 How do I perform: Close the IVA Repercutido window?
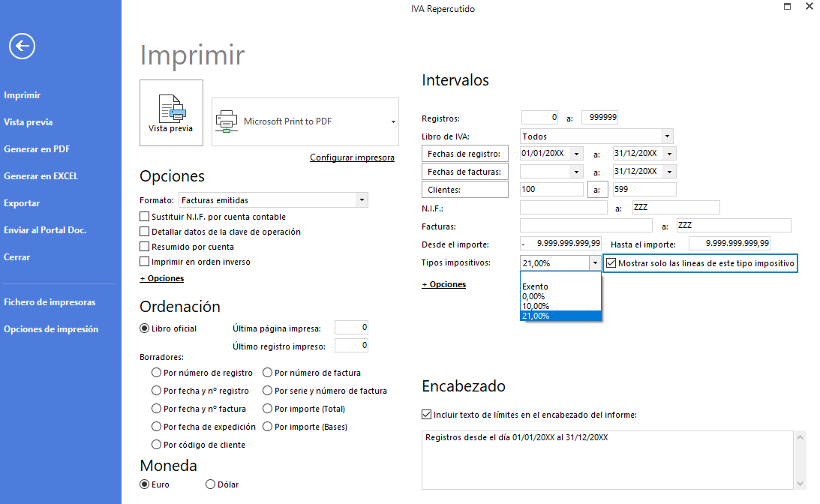(809, 7)
